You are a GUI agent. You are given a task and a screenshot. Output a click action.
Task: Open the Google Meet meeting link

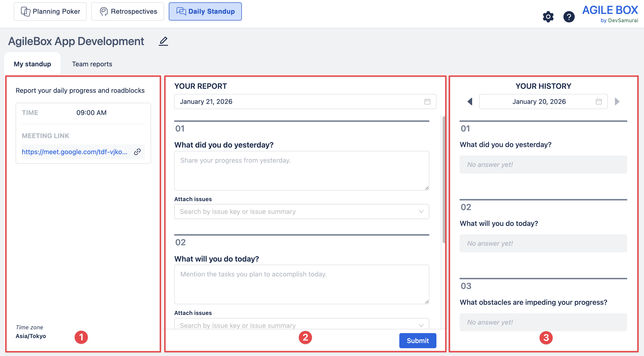pos(74,152)
